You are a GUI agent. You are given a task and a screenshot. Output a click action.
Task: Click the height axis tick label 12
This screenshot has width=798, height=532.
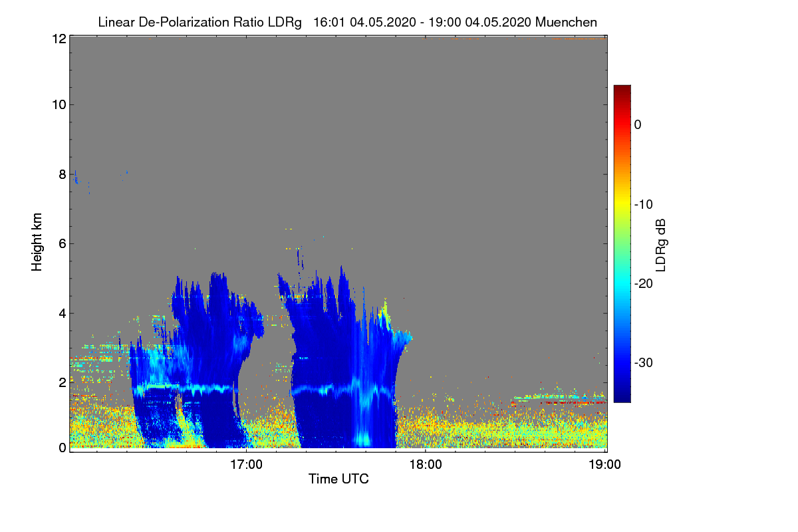[x=59, y=39]
